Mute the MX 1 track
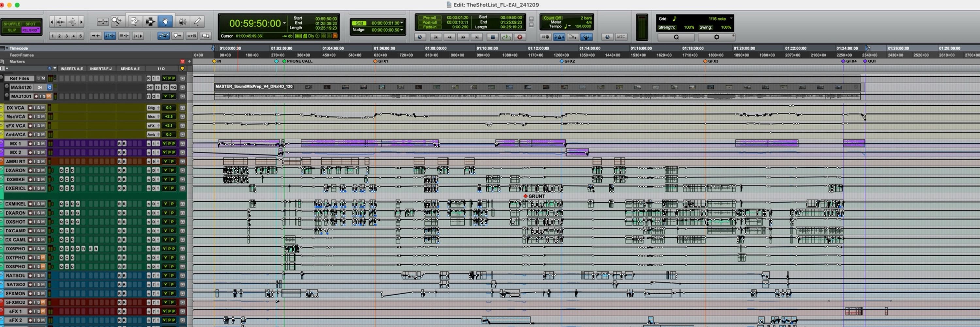 (x=43, y=144)
